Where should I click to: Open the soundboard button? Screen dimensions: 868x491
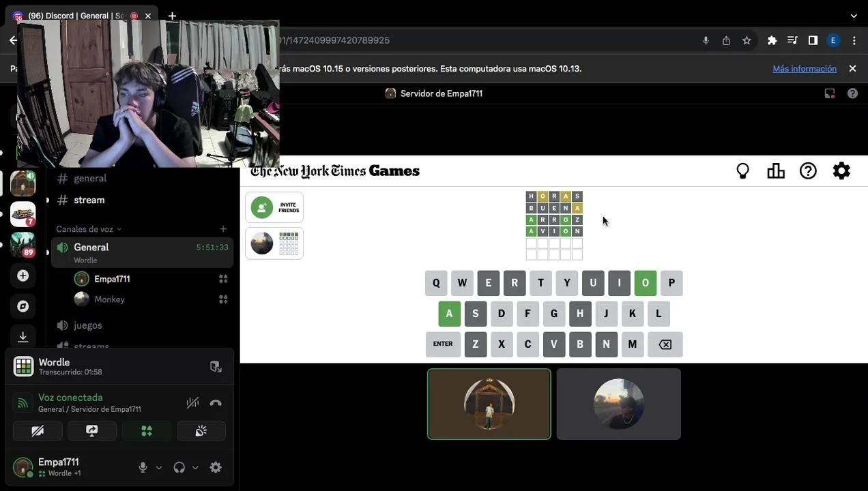point(201,431)
